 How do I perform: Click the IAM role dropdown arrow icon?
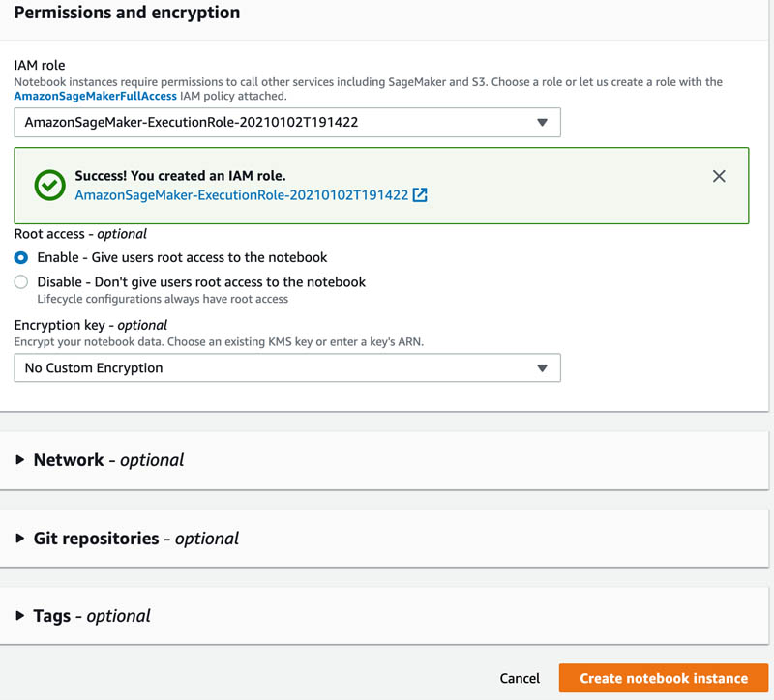tap(542, 123)
